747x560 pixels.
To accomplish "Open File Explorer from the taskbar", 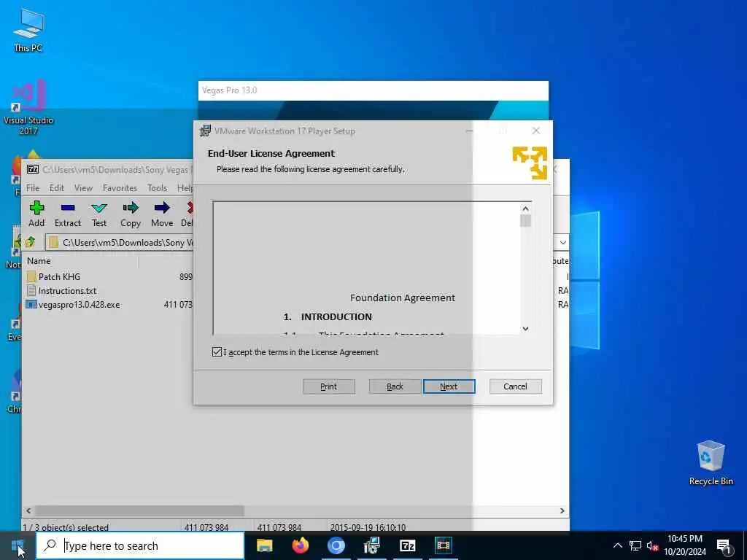I will point(264,545).
